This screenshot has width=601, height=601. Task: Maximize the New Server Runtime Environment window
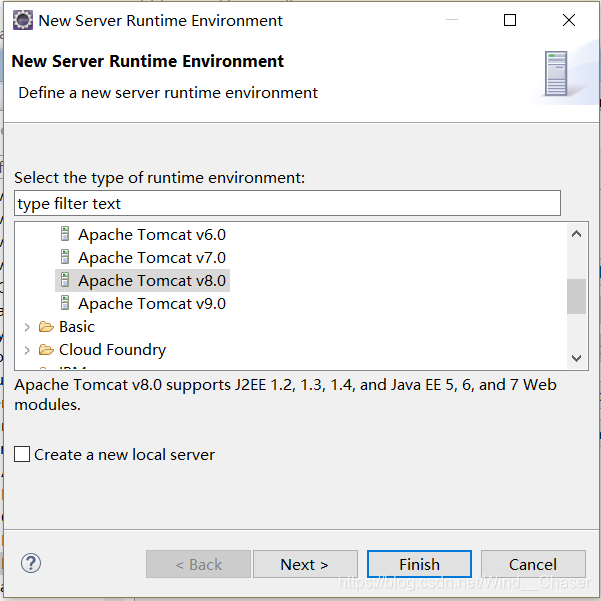point(509,20)
